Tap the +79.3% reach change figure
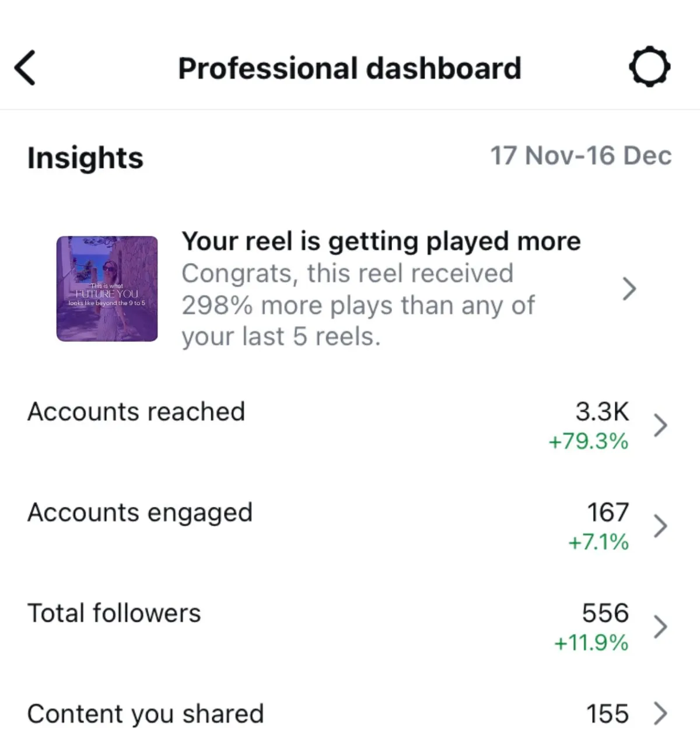This screenshot has width=700, height=749. (x=588, y=442)
